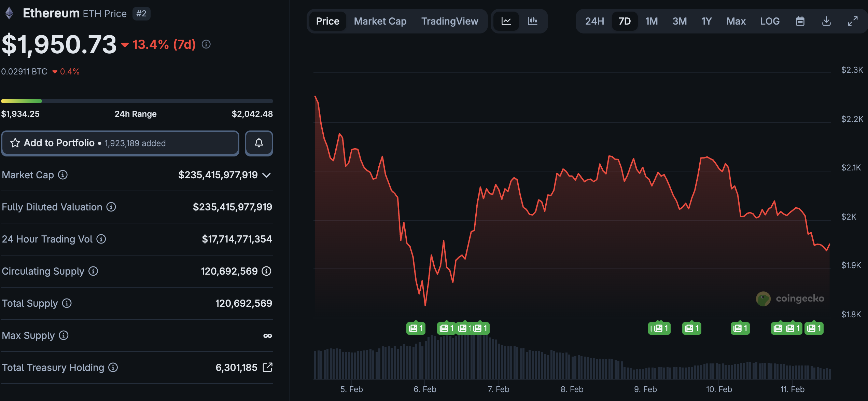Click the $2.3K price axis label

(x=852, y=70)
